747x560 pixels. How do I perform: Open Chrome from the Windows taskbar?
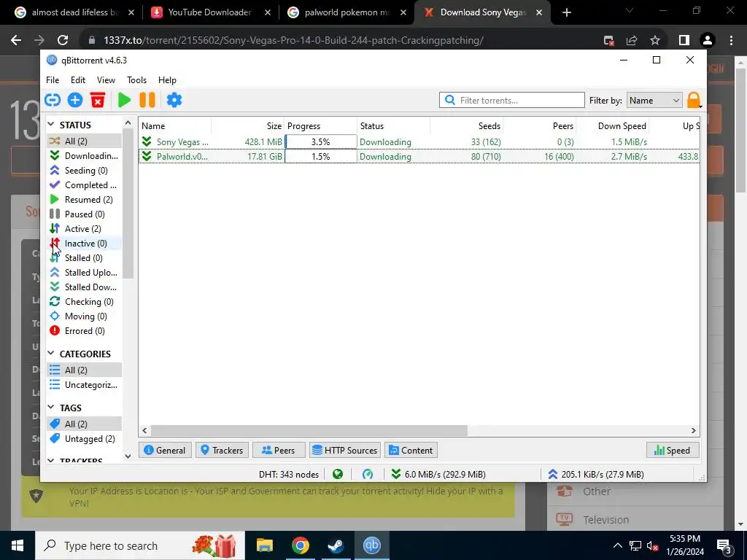coord(300,545)
